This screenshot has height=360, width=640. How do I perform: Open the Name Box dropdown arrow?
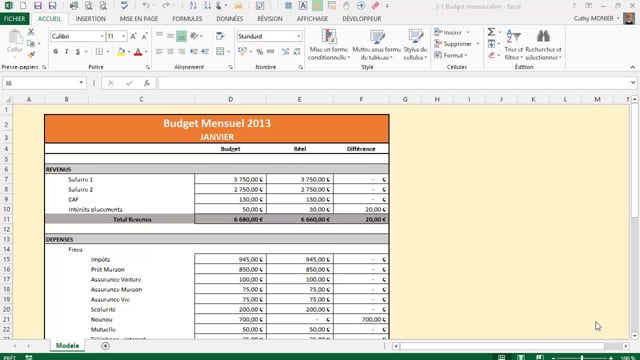(81, 83)
